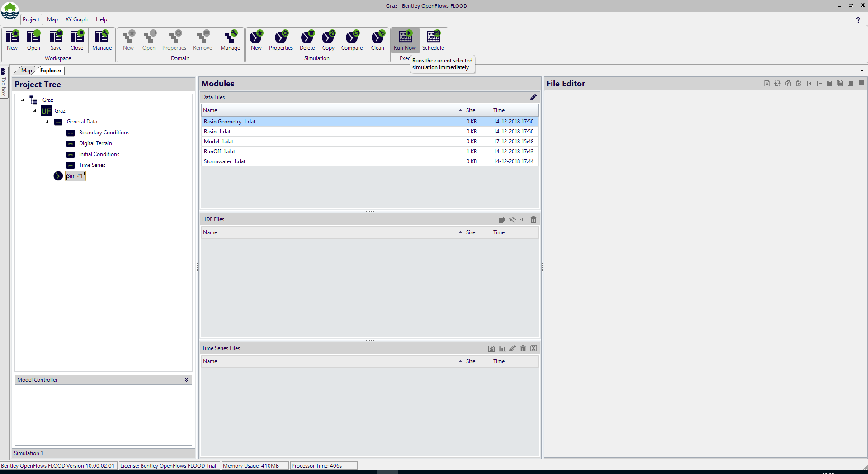Click File Editor save icon
Image resolution: width=868 pixels, height=474 pixels.
[x=830, y=83]
